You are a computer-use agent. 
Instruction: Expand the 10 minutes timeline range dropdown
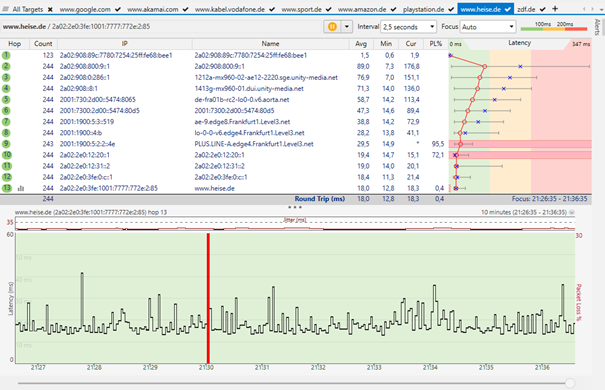pos(572,212)
